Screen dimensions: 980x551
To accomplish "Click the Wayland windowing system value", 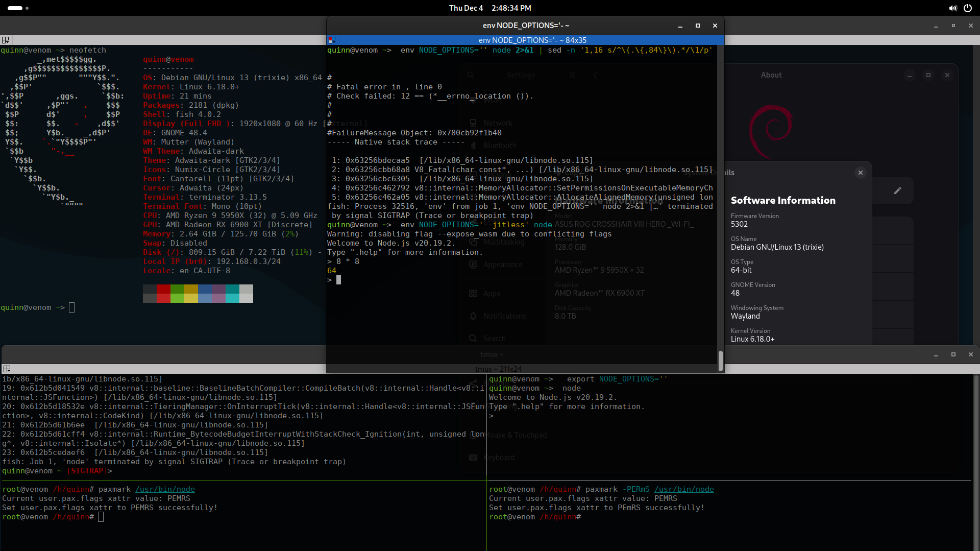I will tap(745, 316).
